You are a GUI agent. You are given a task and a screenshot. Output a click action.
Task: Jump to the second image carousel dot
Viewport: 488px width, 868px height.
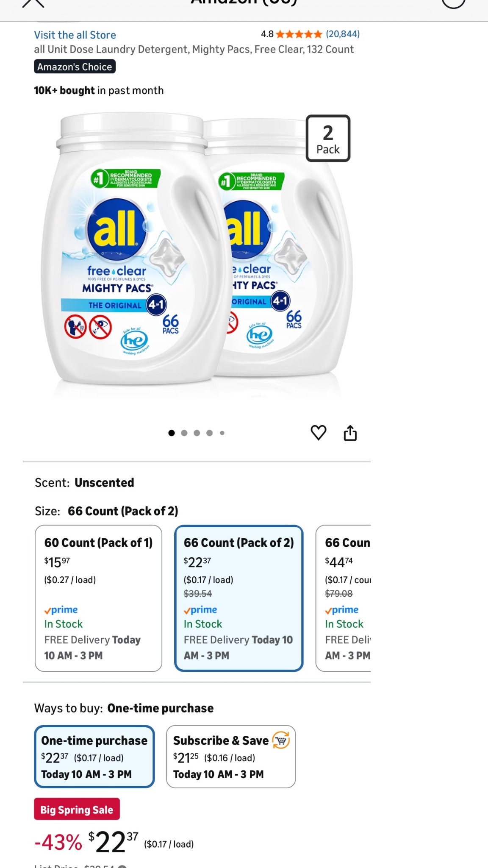pos(184,433)
